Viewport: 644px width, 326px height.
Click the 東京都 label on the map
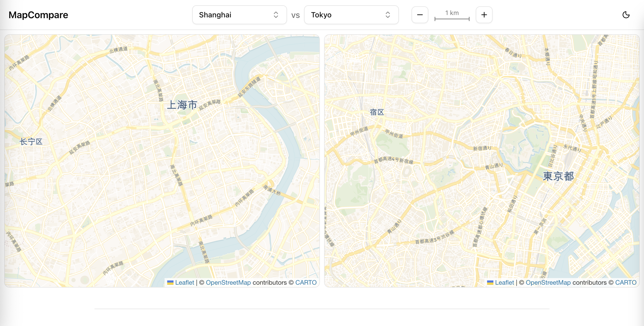558,176
